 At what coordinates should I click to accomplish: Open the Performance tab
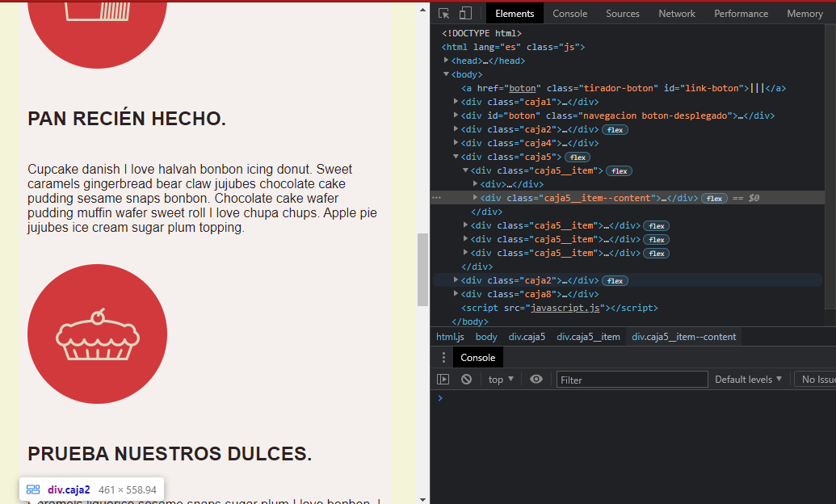coord(741,14)
